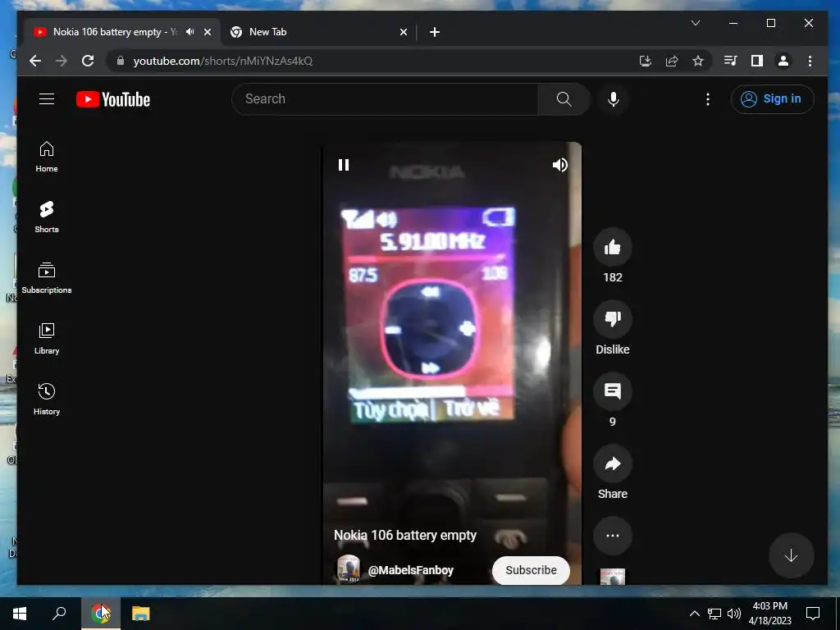Reload the page
Screen dimensions: 840x630
coord(88,61)
